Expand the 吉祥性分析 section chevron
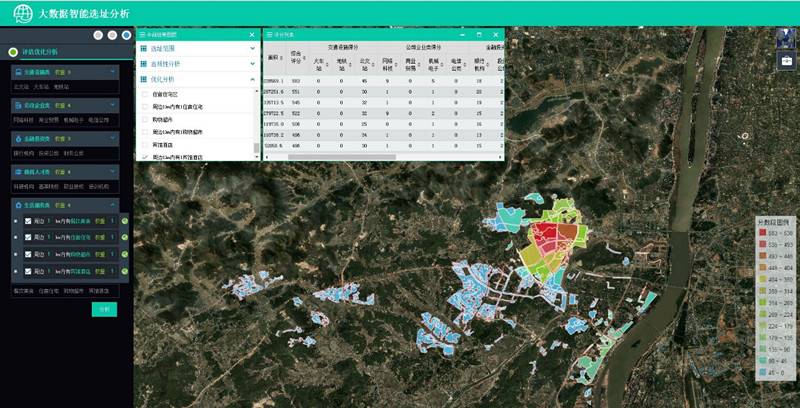 [252, 63]
